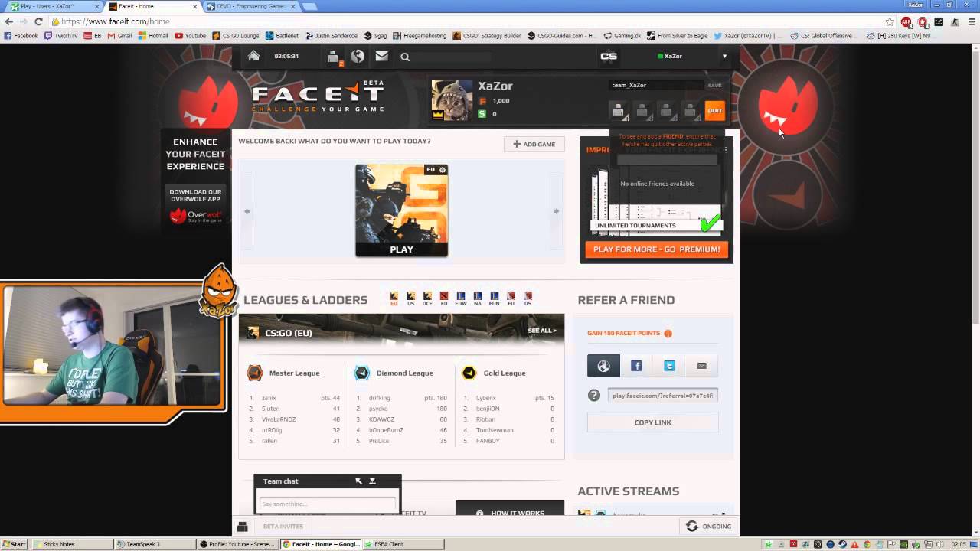
Task: Minimize the Team chat panel
Action: 372,481
